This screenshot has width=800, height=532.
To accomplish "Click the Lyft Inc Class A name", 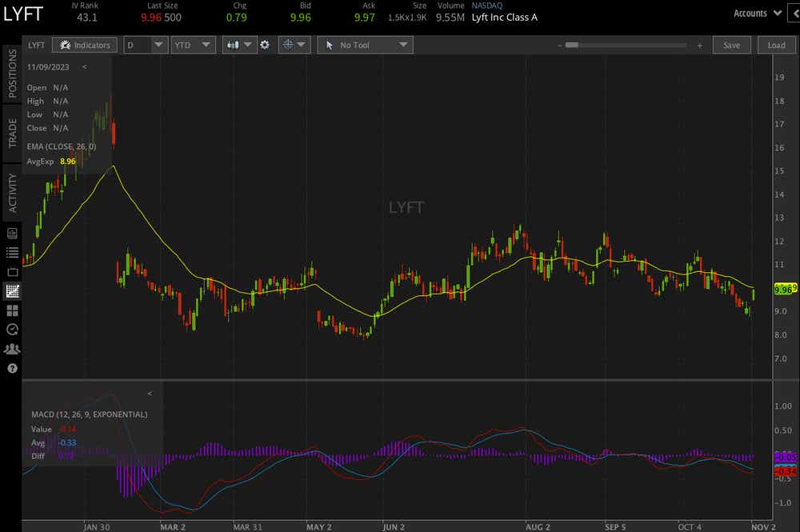I will coord(505,18).
